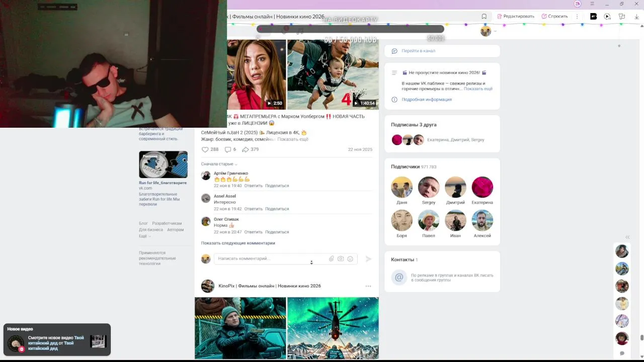Open the Run for life ad image
Screen dimensions: 644x362
163,164
